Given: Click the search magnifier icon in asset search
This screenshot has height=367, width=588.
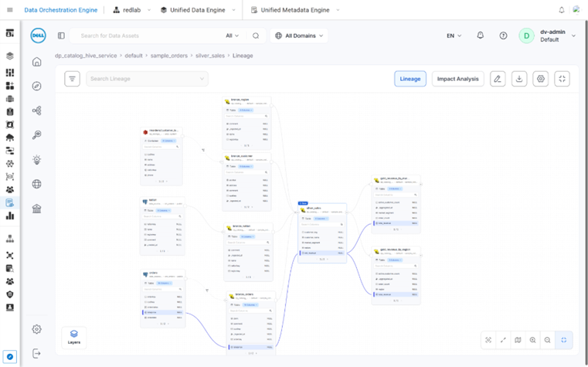Looking at the screenshot, I should pyautogui.click(x=256, y=36).
